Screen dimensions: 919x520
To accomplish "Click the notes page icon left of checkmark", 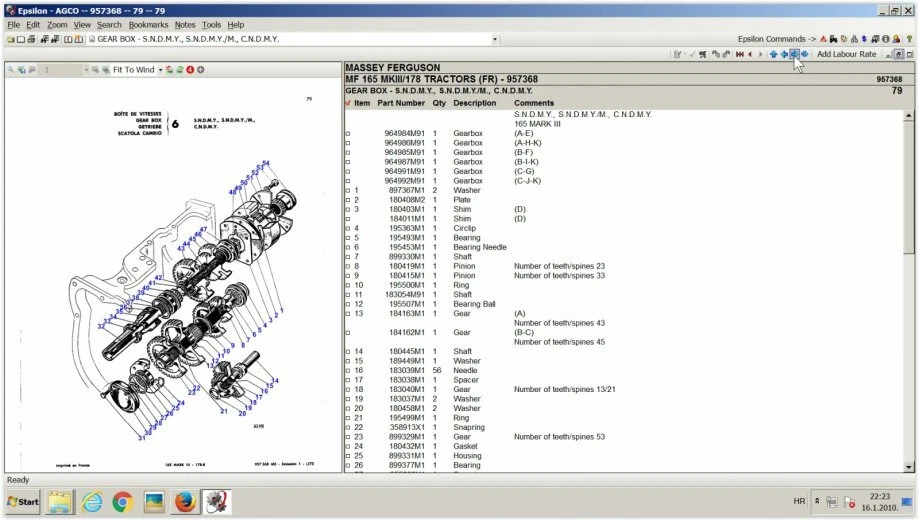I will (677, 54).
